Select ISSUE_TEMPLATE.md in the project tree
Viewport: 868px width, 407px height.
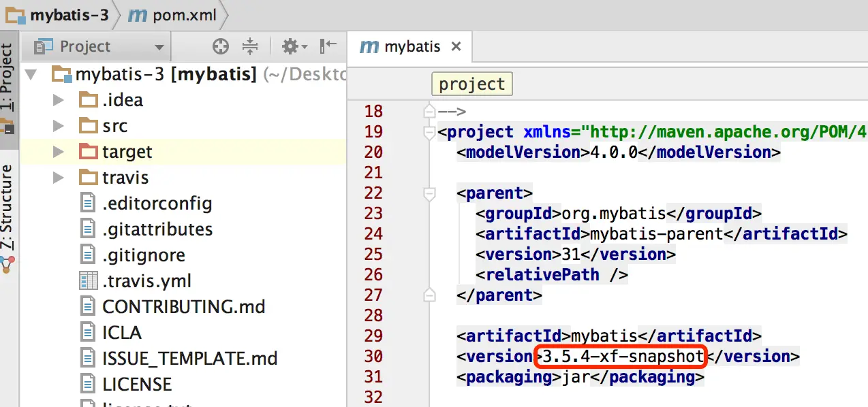point(190,359)
